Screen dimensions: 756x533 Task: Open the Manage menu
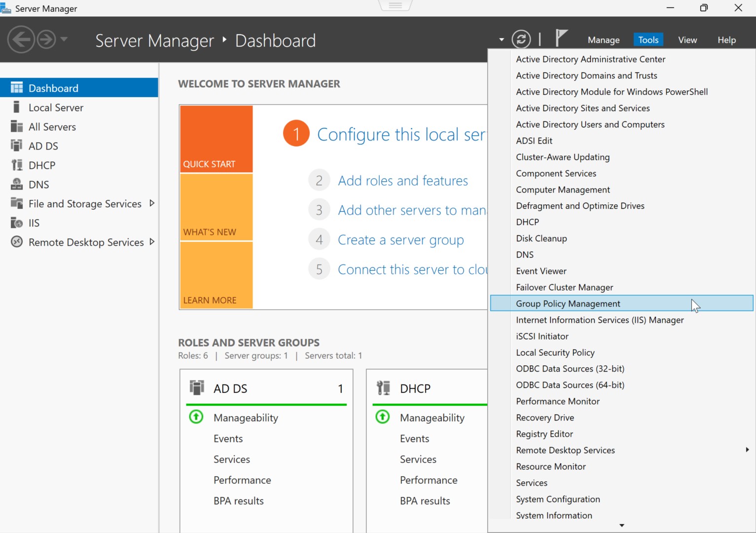604,40
